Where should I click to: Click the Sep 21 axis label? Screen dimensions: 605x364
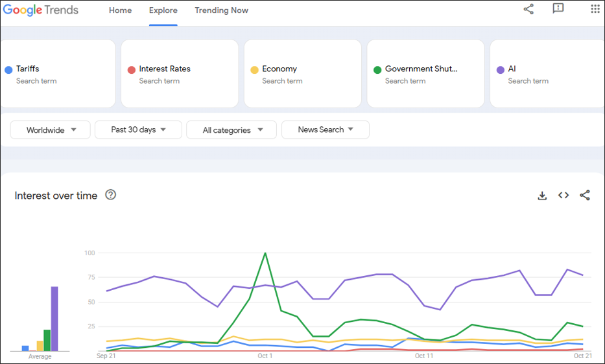pyautogui.click(x=106, y=356)
